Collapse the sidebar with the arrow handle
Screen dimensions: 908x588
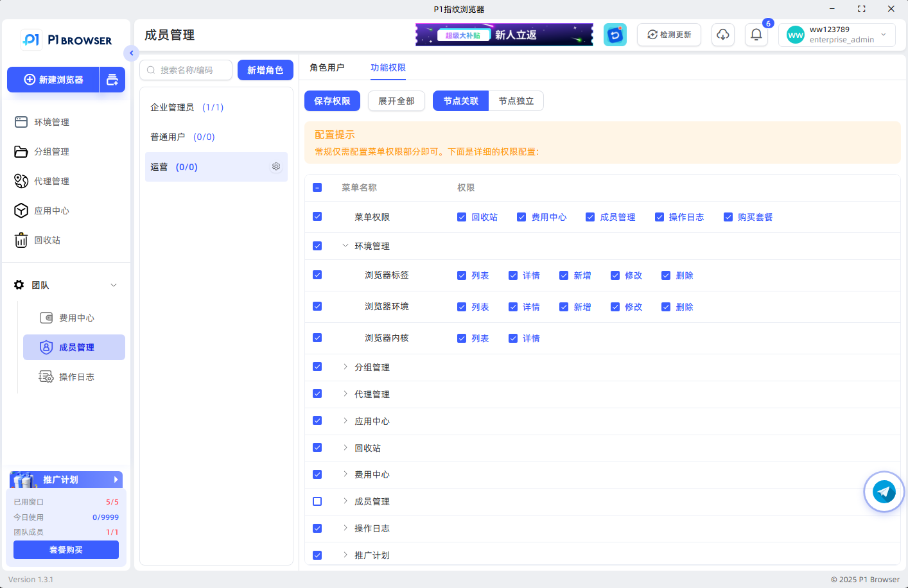click(x=131, y=53)
